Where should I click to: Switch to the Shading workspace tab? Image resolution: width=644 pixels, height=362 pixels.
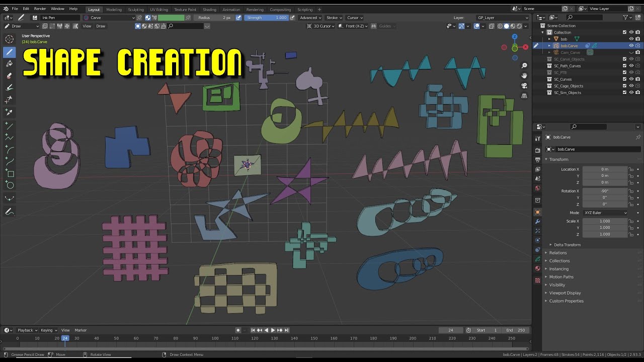[x=210, y=10]
